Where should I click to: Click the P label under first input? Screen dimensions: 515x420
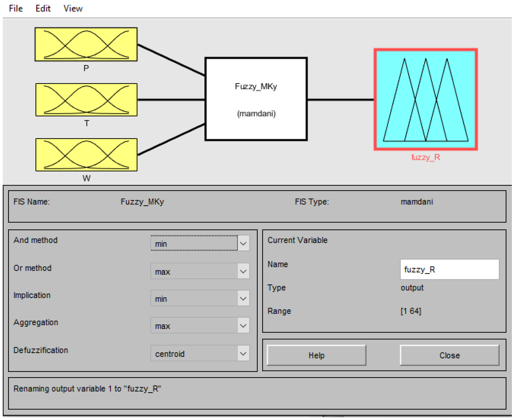click(x=86, y=68)
